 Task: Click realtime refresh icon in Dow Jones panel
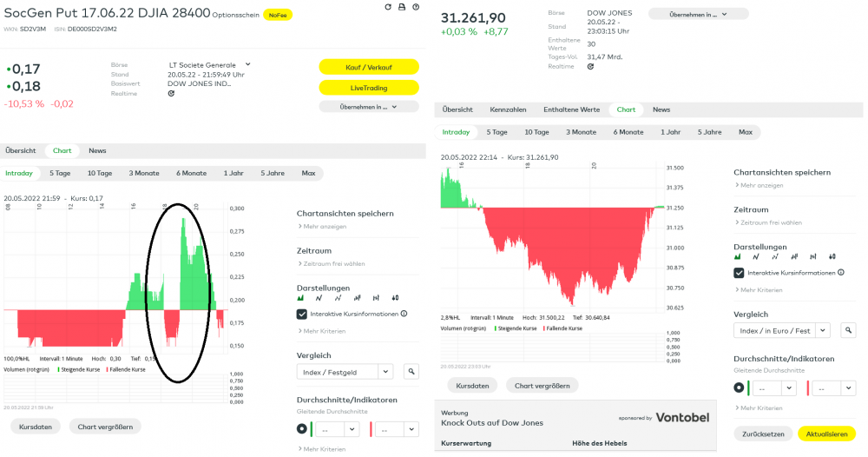(x=590, y=67)
